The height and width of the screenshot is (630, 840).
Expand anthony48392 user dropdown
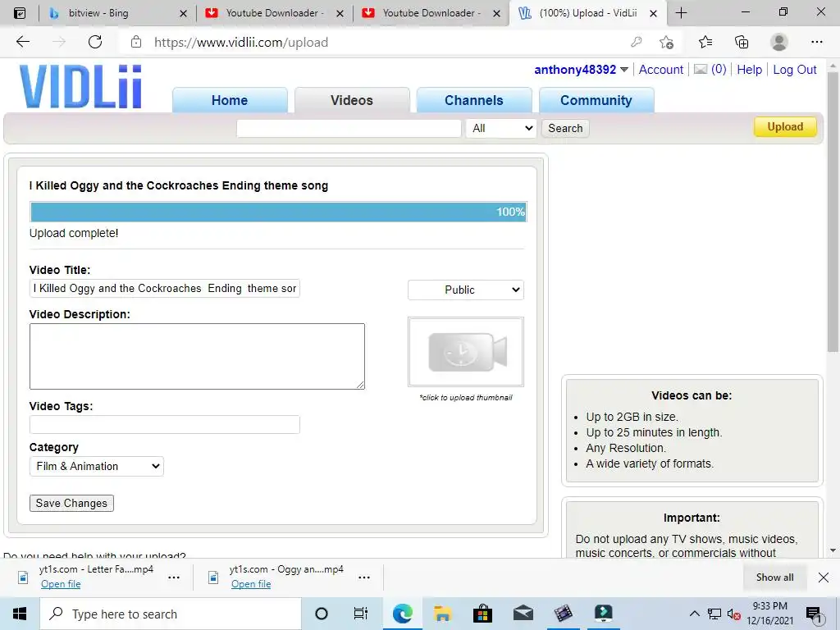click(624, 70)
